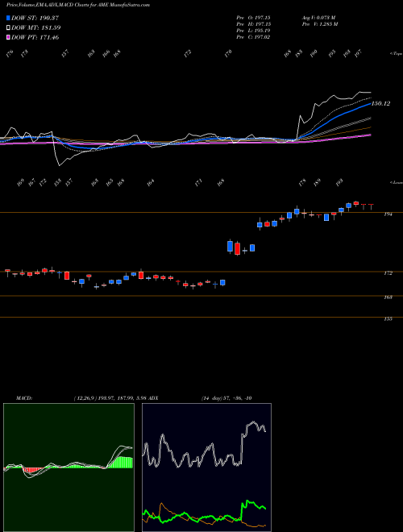Select the 'DOW ST: 190.37' label
This screenshot has width=403, height=532.
coord(35,18)
